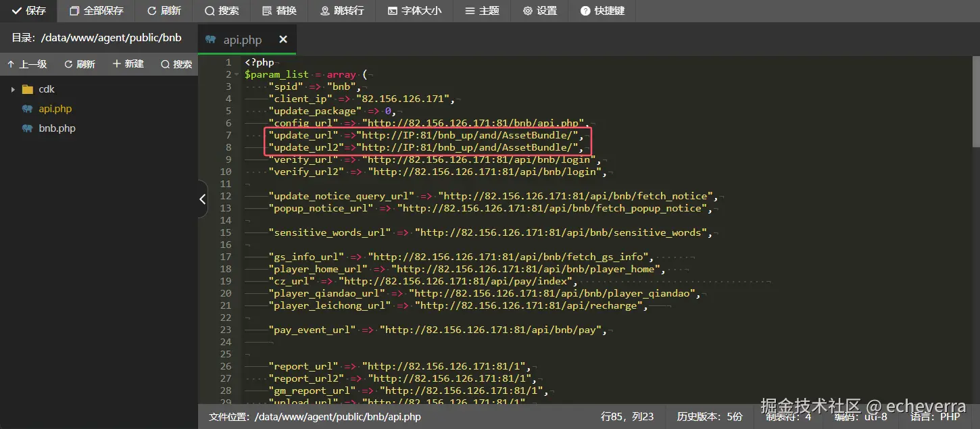The image size is (980, 429).
Task: Click the 新建 plus icon
Action: [x=117, y=64]
